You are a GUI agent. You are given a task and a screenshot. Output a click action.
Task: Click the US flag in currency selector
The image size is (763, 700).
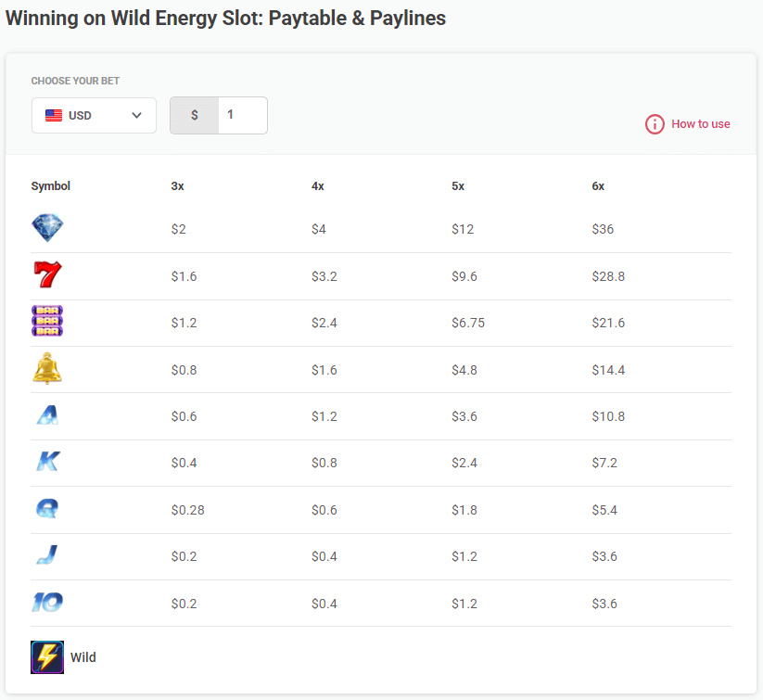(53, 115)
